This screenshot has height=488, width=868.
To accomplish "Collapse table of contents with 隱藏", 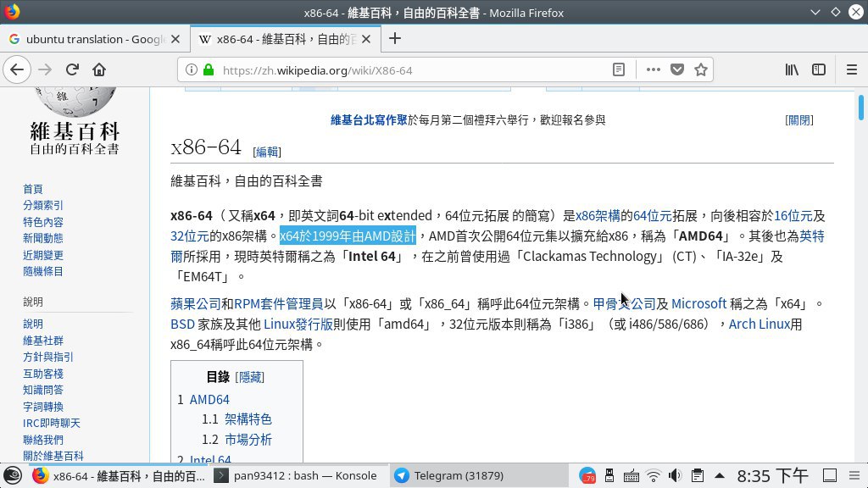I will 250,377.
